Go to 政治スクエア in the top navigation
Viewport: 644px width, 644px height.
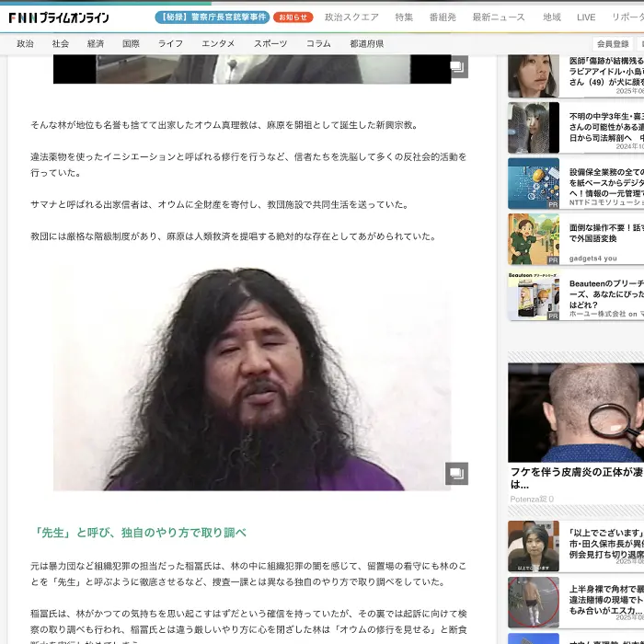(x=351, y=17)
